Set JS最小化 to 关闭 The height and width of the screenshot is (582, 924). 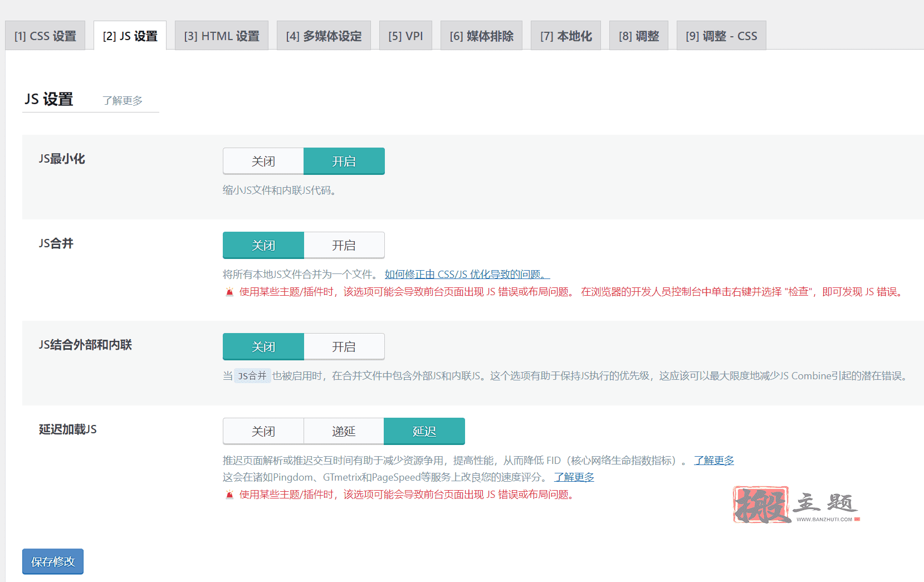coord(263,161)
